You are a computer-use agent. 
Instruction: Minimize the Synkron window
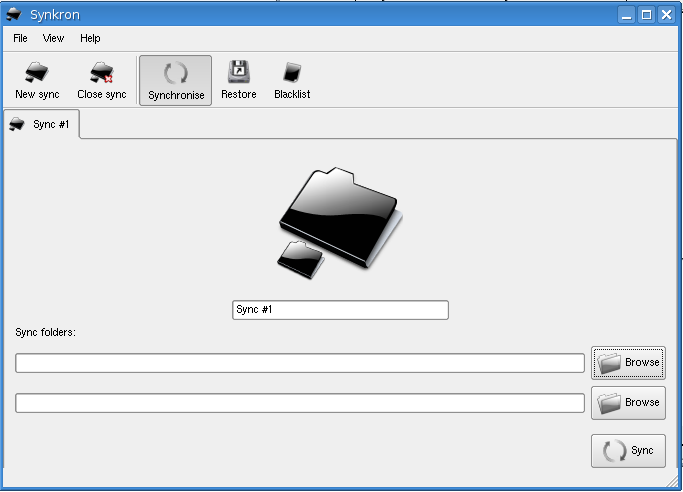[626, 15]
